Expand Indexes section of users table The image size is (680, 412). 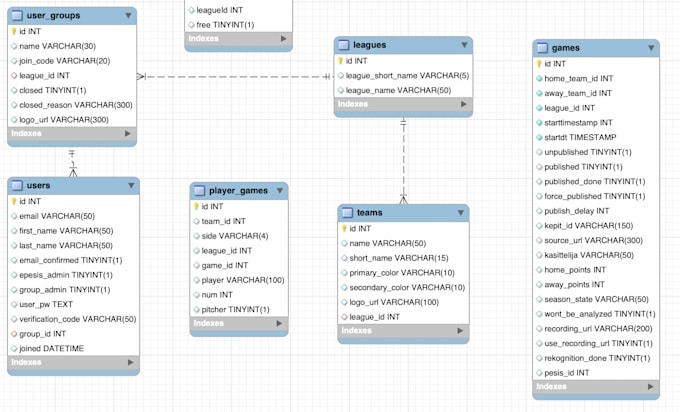(131, 362)
